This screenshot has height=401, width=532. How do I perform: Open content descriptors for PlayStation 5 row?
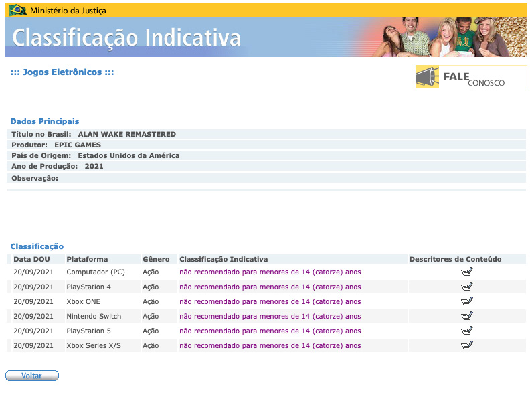point(467,331)
